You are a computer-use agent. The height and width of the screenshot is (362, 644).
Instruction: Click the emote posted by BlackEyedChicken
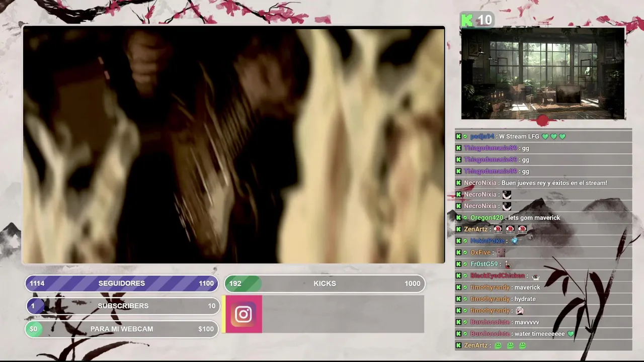(535, 276)
